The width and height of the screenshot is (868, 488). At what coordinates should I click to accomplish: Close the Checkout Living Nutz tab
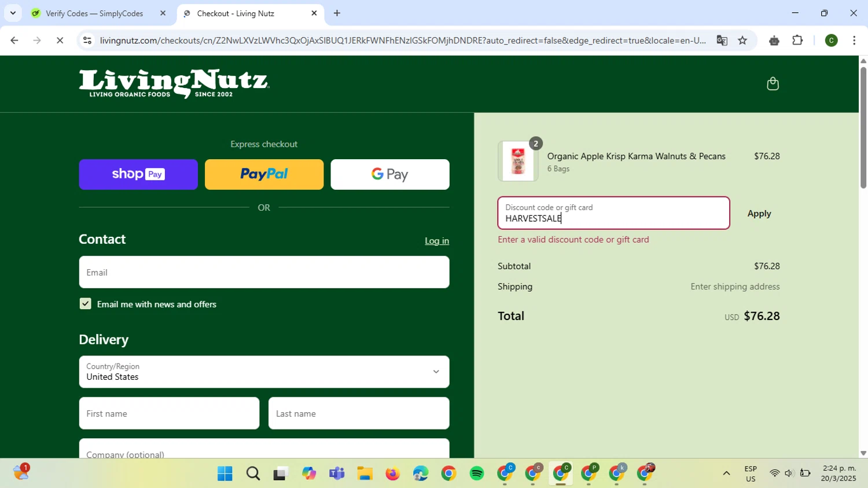[x=314, y=13]
